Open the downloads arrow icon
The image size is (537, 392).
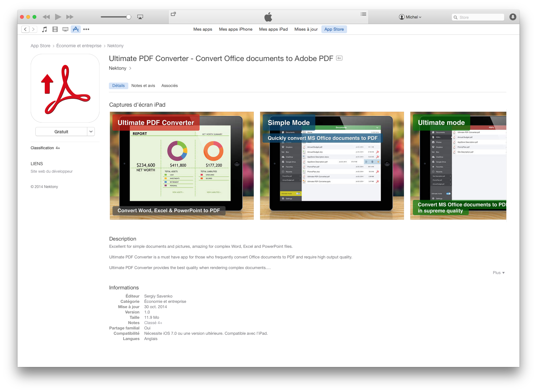click(513, 17)
